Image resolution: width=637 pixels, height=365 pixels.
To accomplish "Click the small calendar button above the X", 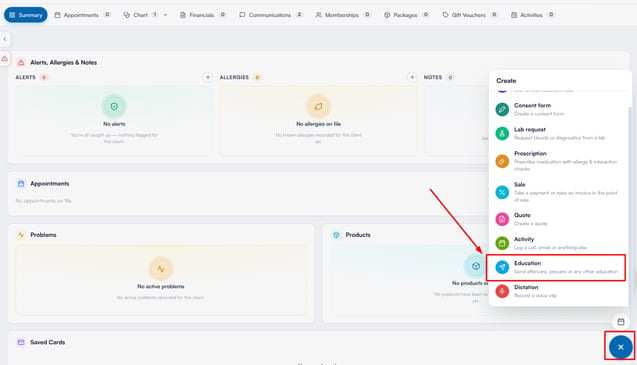I will (621, 322).
